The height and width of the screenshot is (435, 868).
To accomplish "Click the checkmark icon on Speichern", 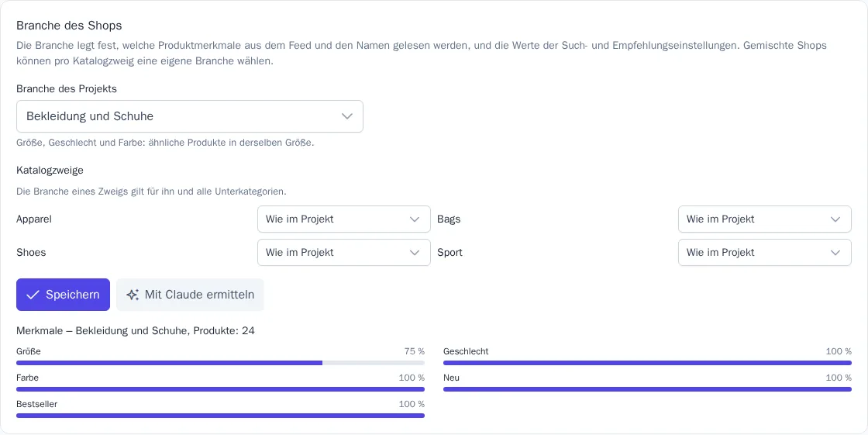I will pyautogui.click(x=33, y=295).
